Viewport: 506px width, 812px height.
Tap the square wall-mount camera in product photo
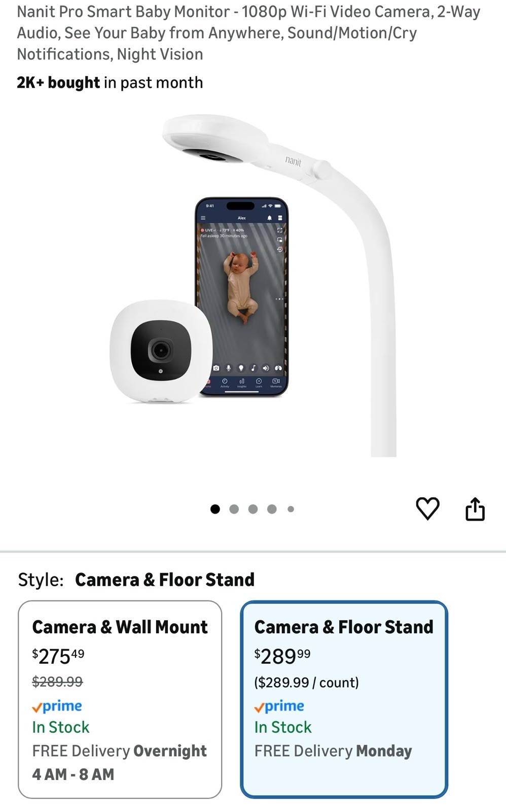pos(161,351)
